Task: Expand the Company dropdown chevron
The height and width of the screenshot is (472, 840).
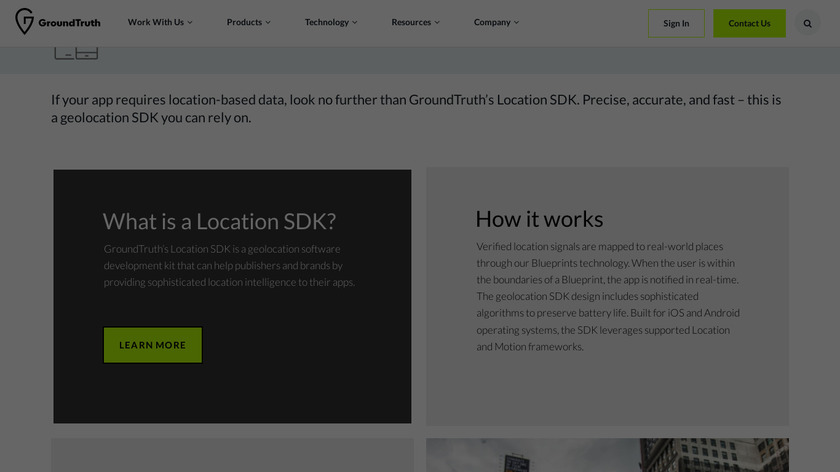Action: point(516,22)
